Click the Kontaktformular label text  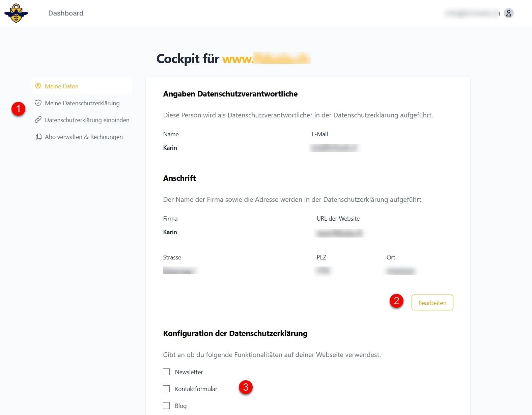point(196,389)
